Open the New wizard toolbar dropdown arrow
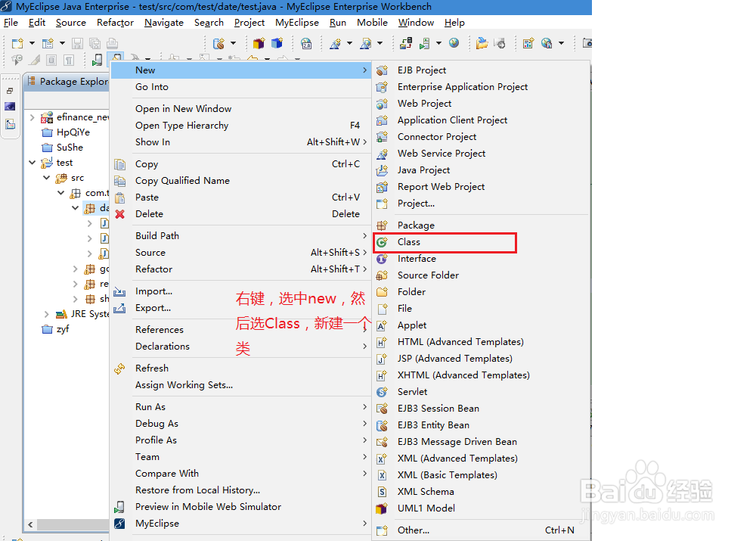 32,43
